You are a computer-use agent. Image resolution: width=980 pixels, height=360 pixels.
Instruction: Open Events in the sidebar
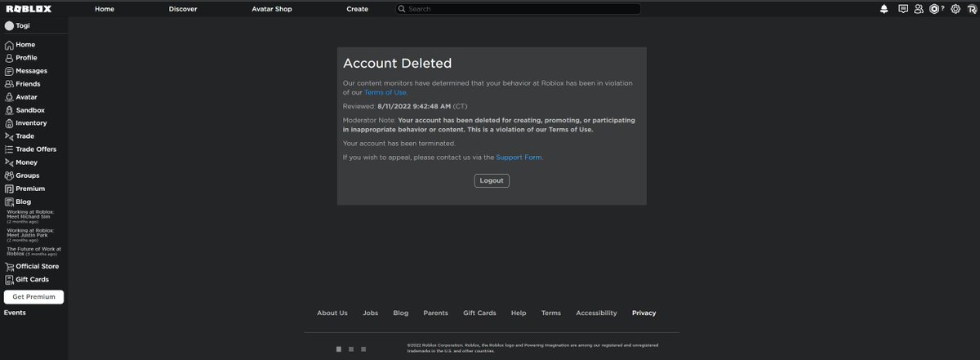pos(15,313)
